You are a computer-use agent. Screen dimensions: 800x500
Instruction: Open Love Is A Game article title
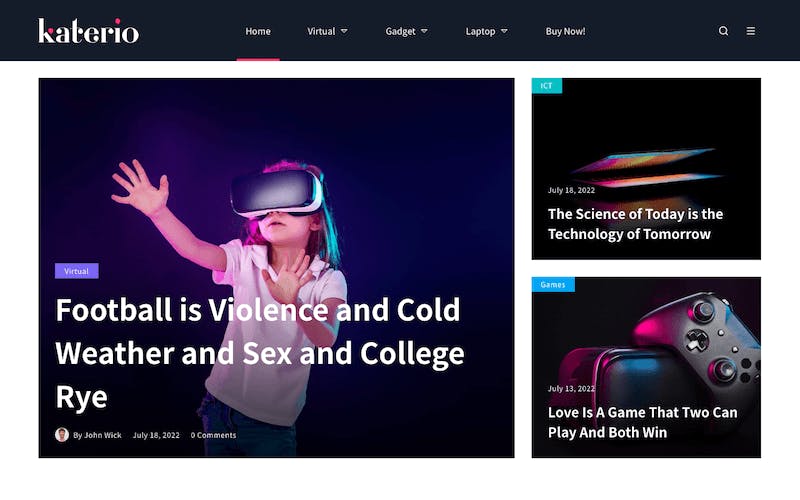[x=642, y=422]
